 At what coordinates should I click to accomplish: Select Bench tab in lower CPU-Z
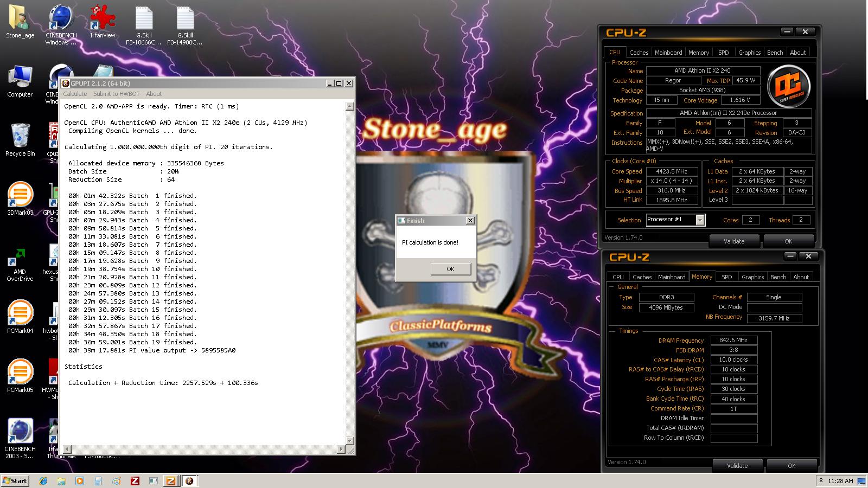(778, 277)
